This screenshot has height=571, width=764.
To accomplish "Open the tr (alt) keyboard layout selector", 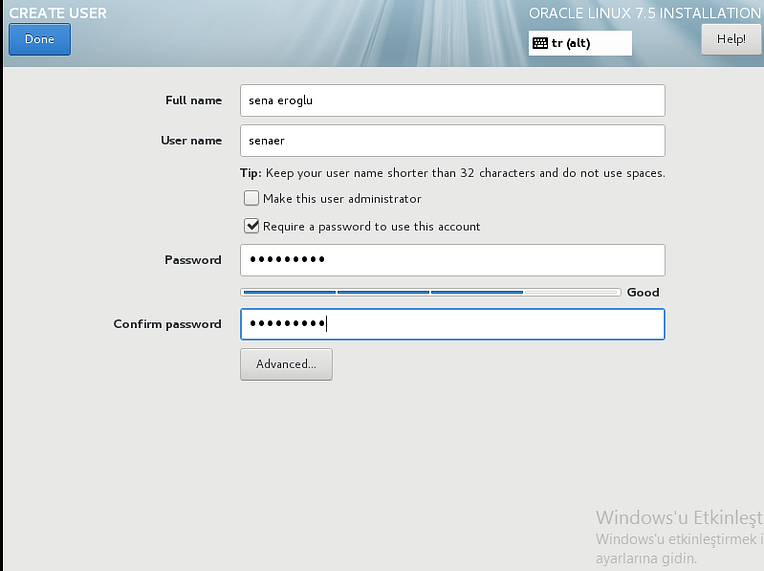I will 580,43.
